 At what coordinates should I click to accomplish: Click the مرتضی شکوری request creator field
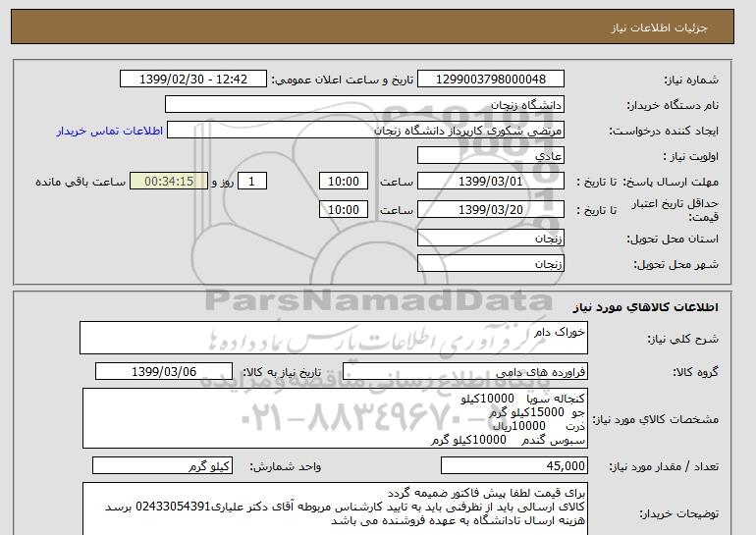pyautogui.click(x=365, y=131)
